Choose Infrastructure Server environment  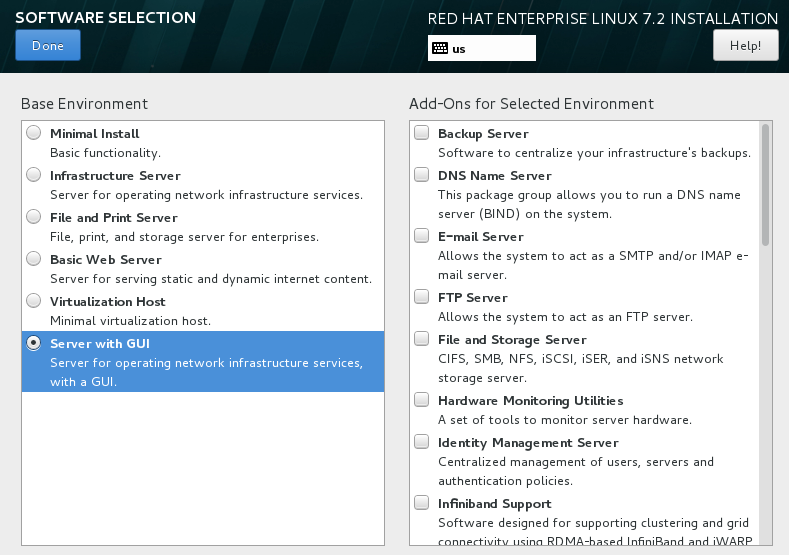point(34,175)
